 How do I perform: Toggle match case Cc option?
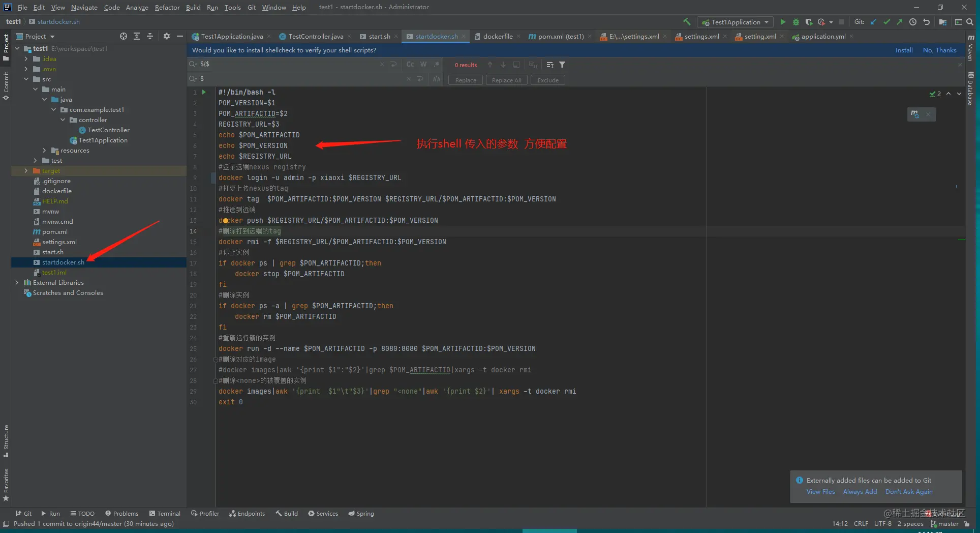point(410,64)
